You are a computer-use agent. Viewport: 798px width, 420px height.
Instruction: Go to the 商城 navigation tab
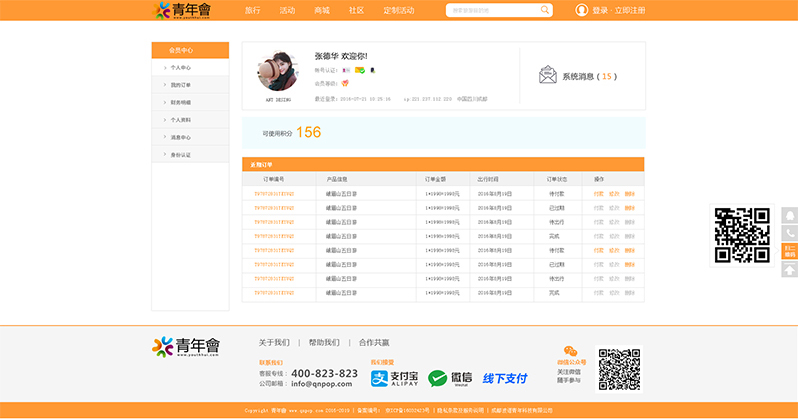tap(321, 10)
